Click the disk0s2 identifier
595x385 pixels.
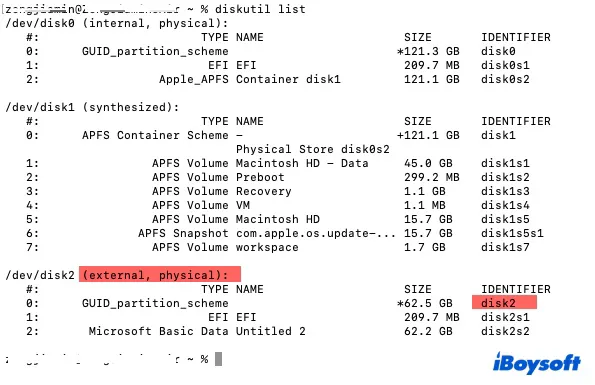point(505,79)
